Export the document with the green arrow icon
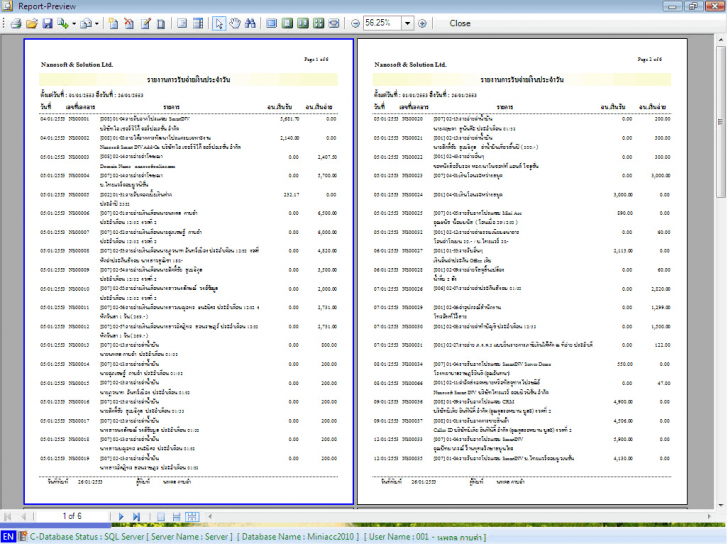 point(63,23)
